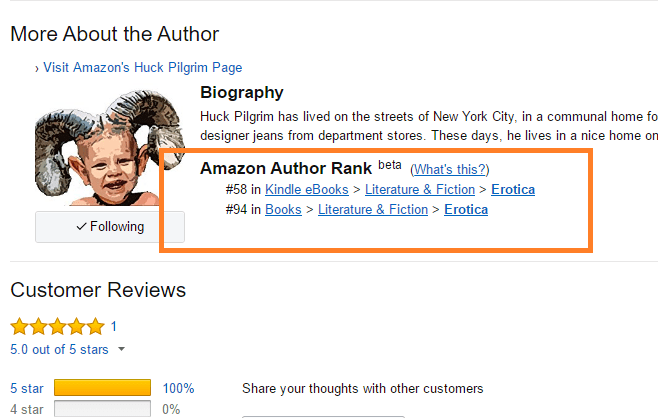Click the "What's this?" link
This screenshot has height=418, width=658.
tap(450, 169)
